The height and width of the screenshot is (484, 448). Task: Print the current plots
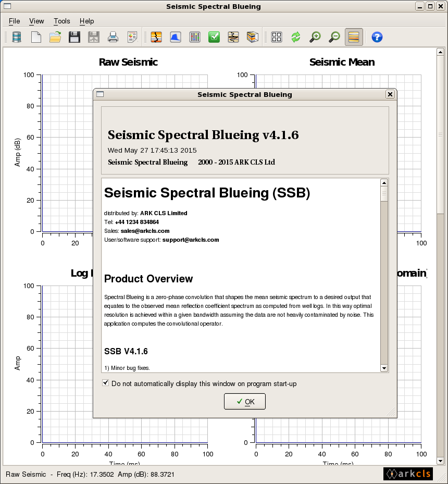(x=113, y=37)
